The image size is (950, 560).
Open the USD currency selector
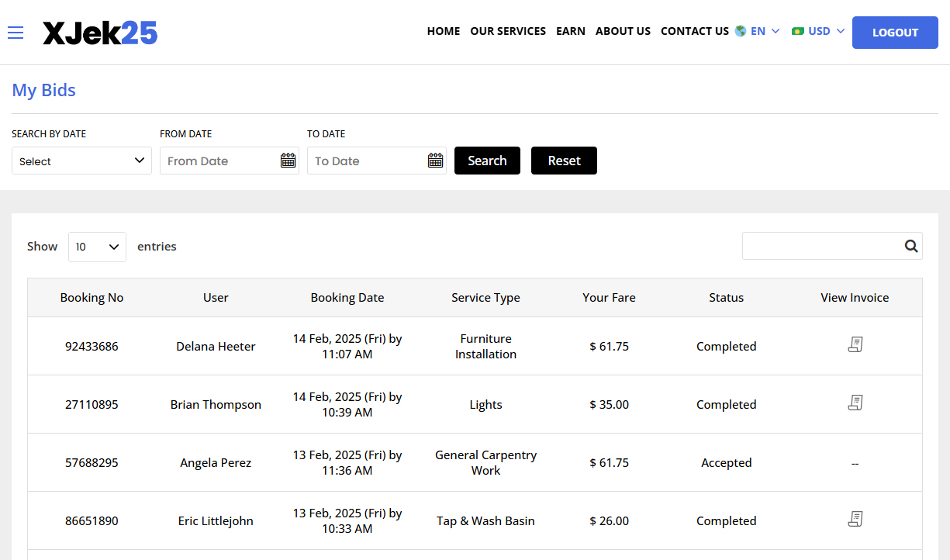point(818,32)
